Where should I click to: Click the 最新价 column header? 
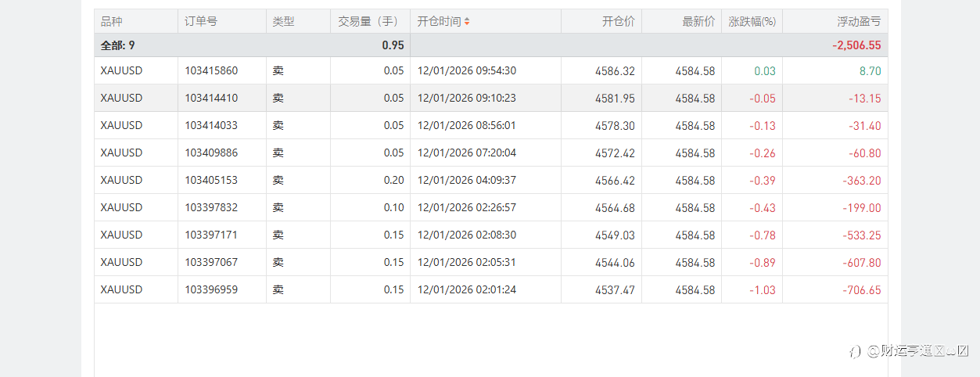pyautogui.click(x=698, y=22)
